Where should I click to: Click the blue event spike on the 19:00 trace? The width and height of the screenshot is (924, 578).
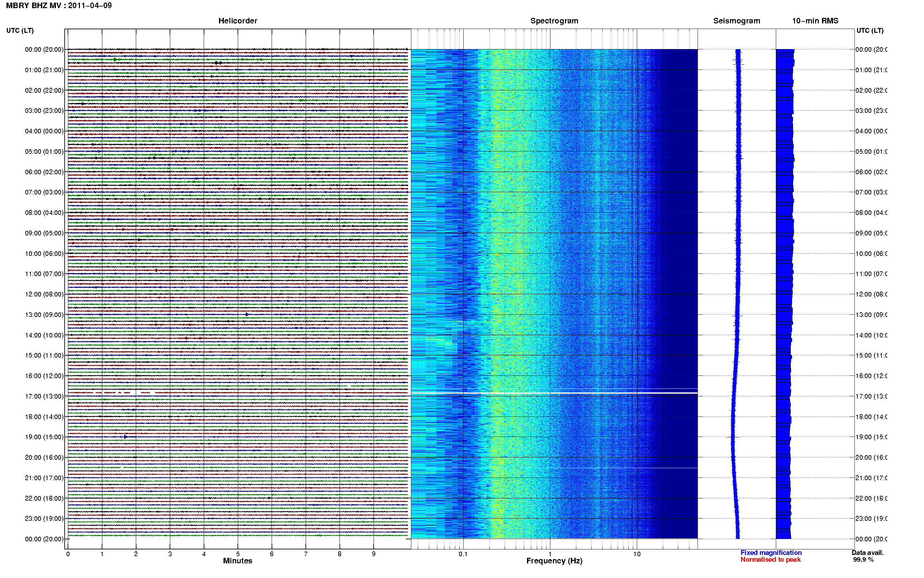[x=125, y=437]
